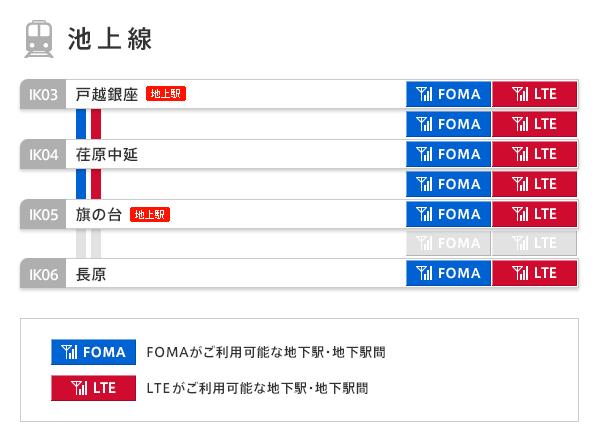The height and width of the screenshot is (442, 599).
Task: Select the FOMA badge for 荏原中延 station
Action: click(448, 154)
